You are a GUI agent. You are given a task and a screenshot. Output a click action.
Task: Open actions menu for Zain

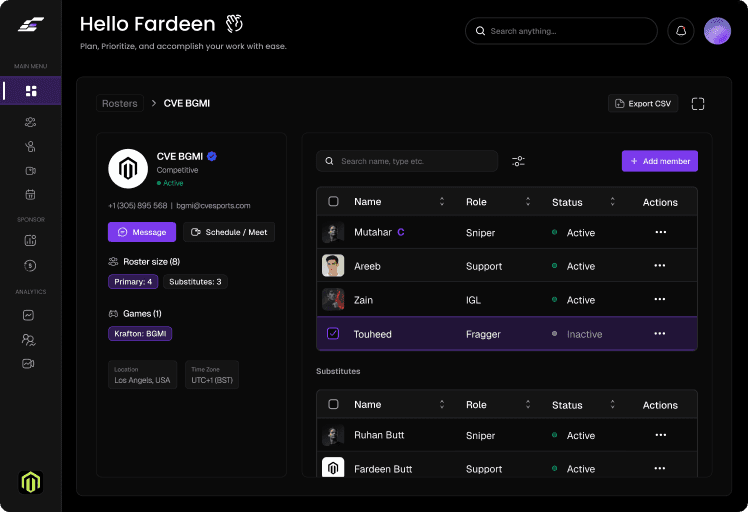pyautogui.click(x=660, y=299)
